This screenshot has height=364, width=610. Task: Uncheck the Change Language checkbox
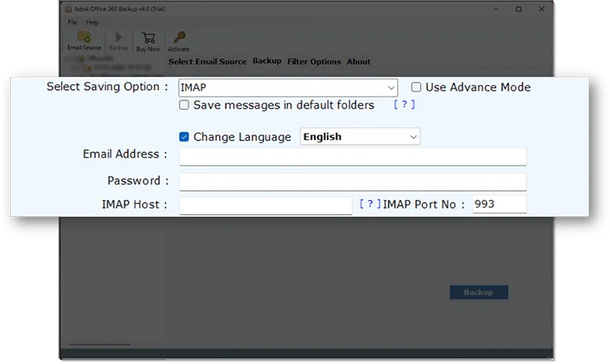point(184,137)
